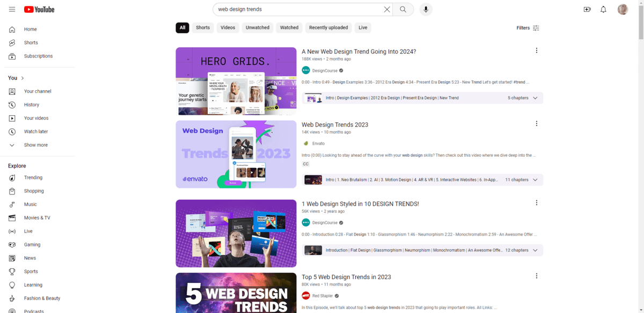The width and height of the screenshot is (644, 313).
Task: Open more options for Web Design Trends 2023
Action: [x=536, y=123]
